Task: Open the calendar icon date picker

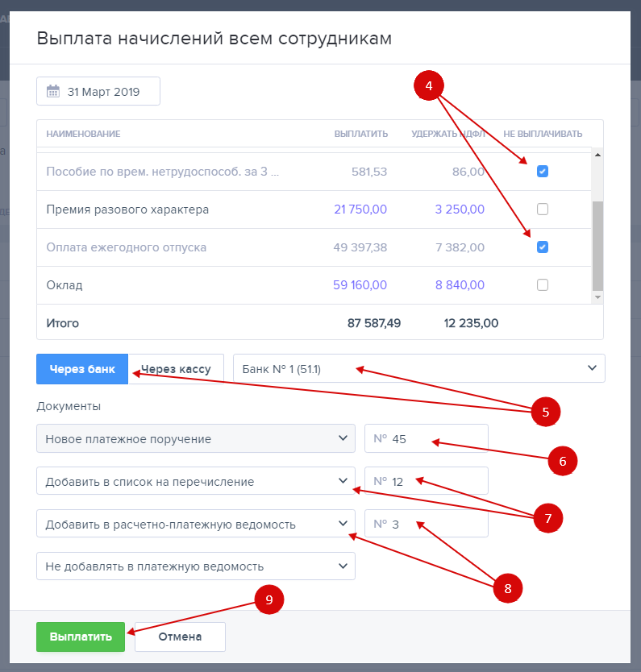Action: coord(52,91)
